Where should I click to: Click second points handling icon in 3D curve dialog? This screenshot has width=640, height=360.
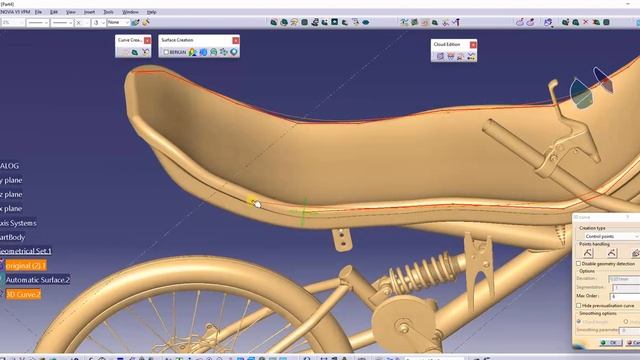[611, 253]
